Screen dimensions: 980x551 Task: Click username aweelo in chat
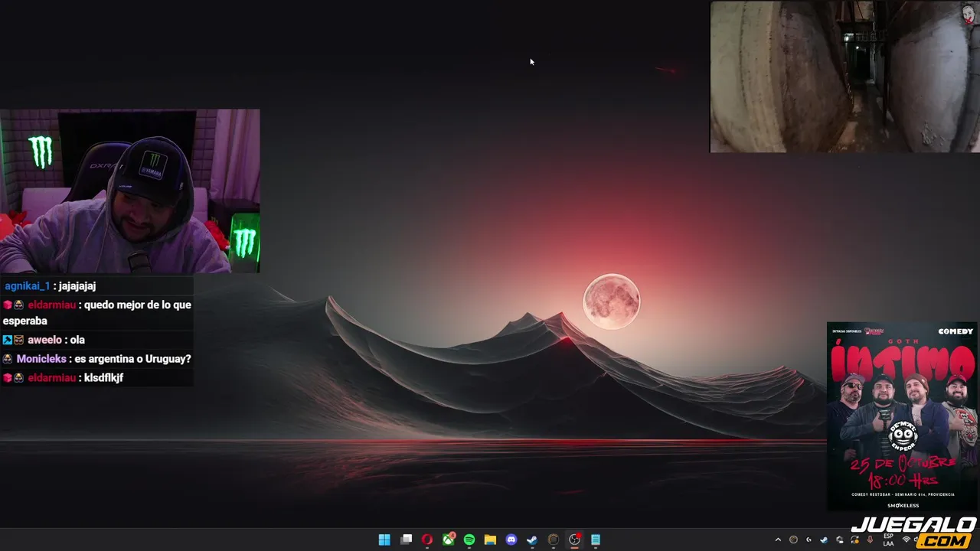(x=44, y=340)
